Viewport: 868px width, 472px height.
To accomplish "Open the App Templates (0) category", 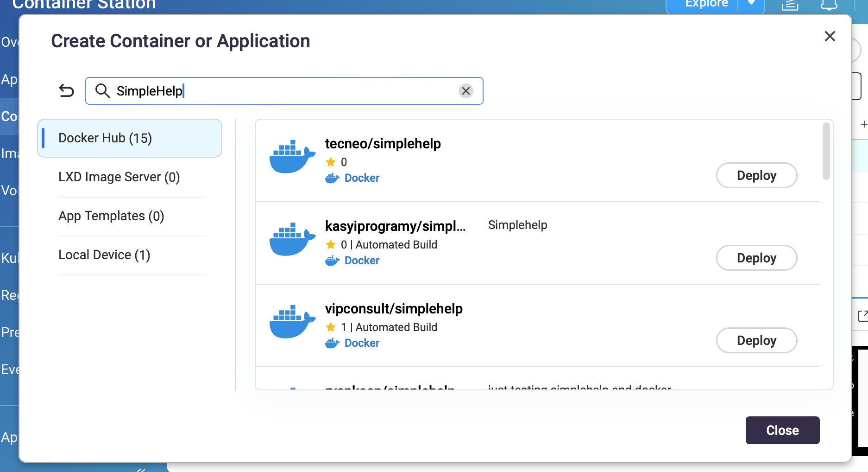I will [x=111, y=216].
